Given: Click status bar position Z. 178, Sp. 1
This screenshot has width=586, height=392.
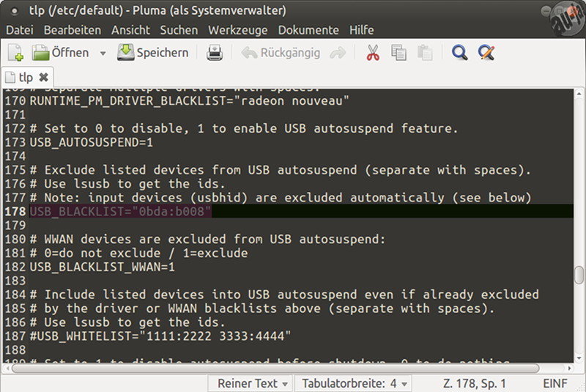Looking at the screenshot, I should pyautogui.click(x=474, y=383).
